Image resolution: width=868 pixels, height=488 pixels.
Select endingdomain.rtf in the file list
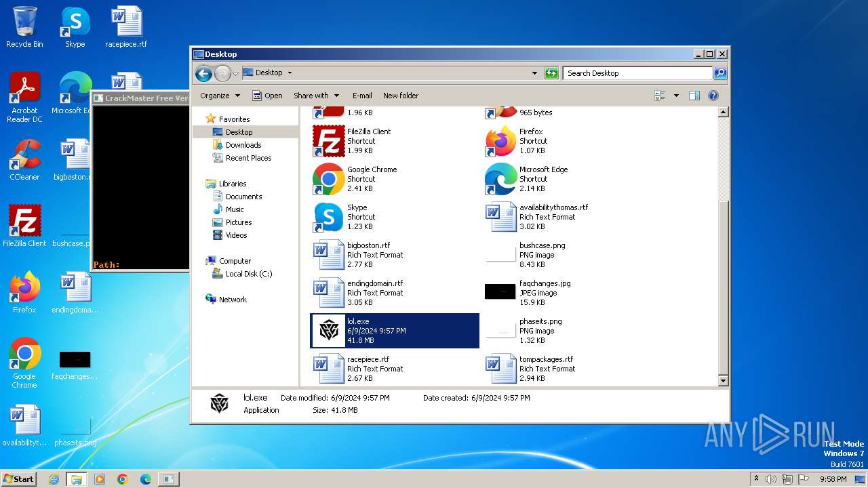(x=395, y=293)
